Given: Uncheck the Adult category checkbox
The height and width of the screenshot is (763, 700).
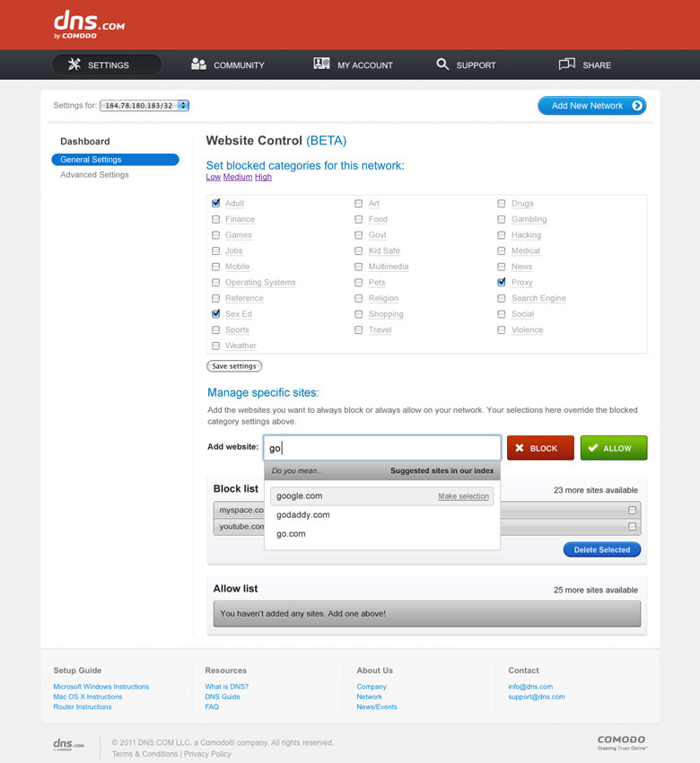Looking at the screenshot, I should coord(215,204).
